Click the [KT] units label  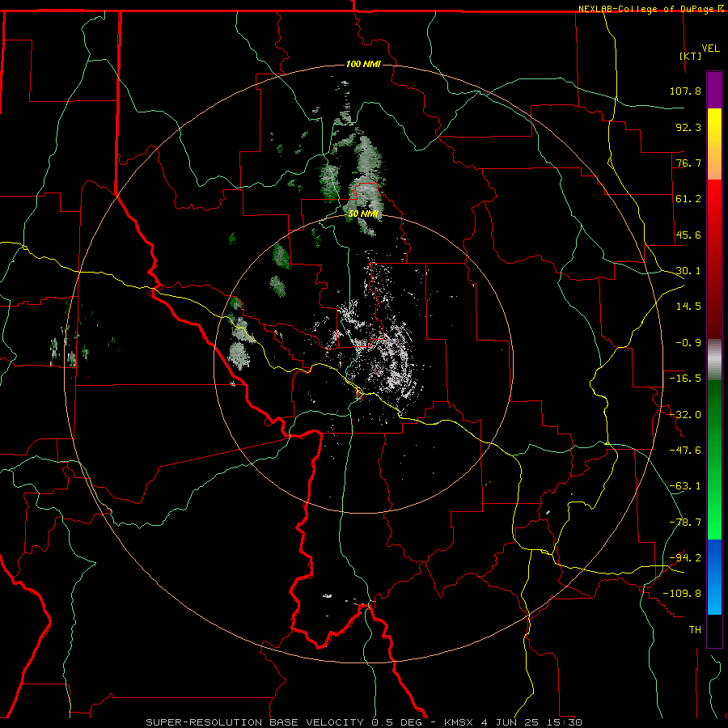[x=691, y=56]
